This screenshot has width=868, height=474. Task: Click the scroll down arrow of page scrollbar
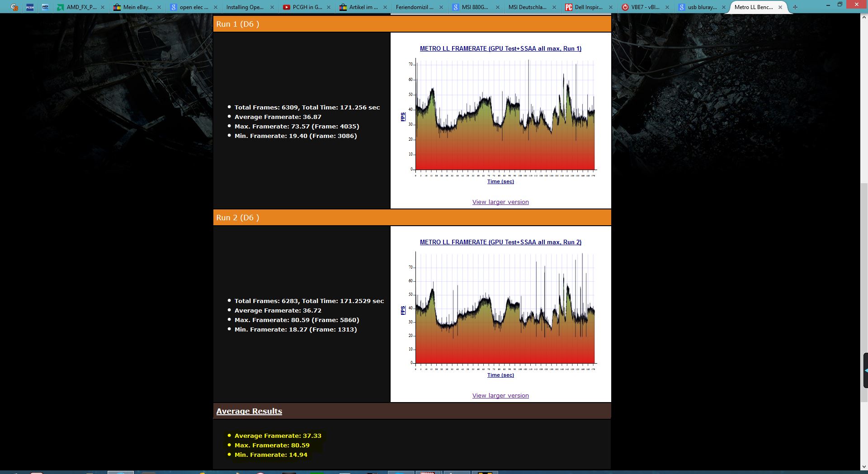864,466
